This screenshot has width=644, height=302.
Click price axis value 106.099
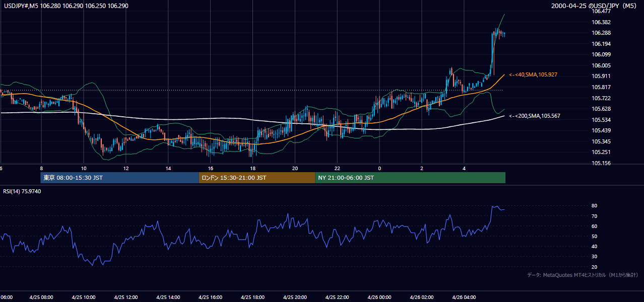coord(601,54)
